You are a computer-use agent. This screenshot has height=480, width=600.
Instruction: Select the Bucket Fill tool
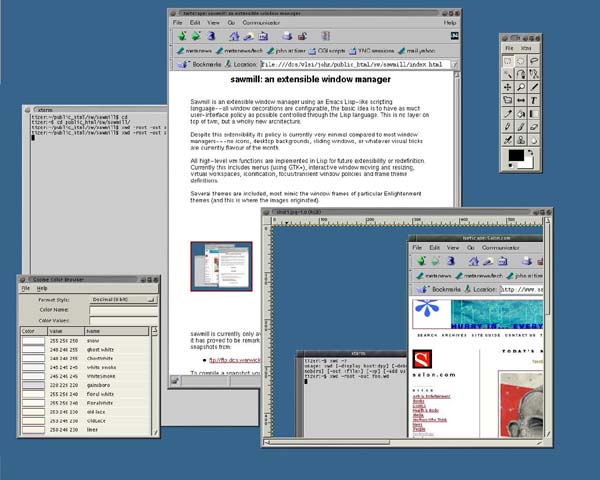(x=521, y=114)
